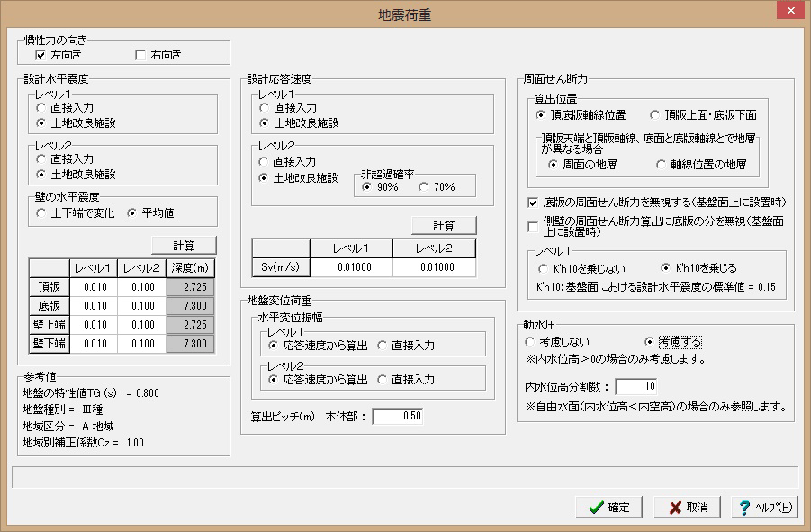Click 底版 レベル2 cell 0.100
The image size is (811, 532).
(x=141, y=306)
